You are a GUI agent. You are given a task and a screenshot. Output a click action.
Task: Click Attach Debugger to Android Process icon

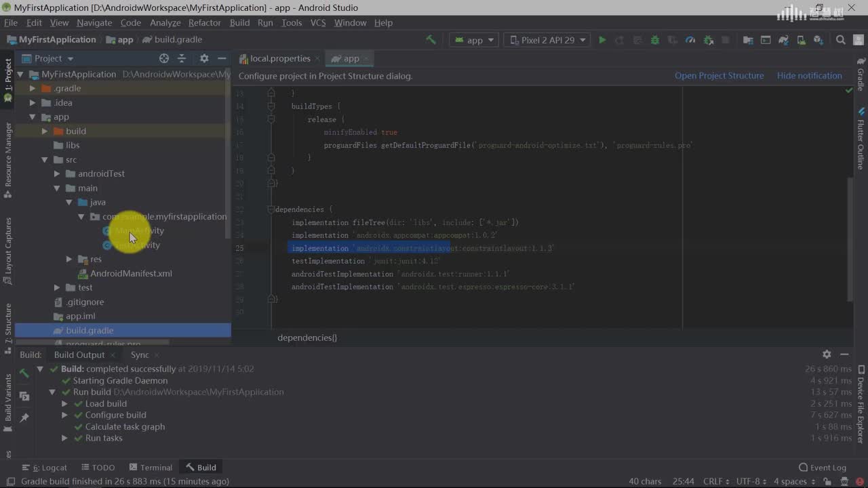click(708, 40)
